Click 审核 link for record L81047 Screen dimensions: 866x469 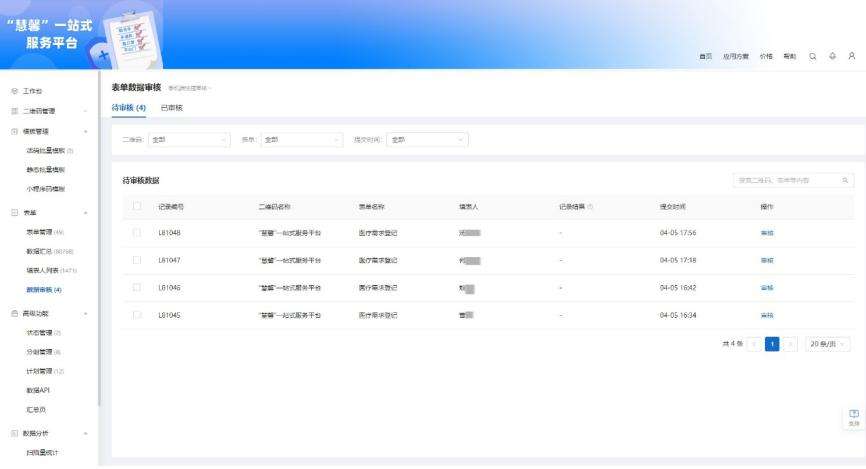click(x=767, y=260)
